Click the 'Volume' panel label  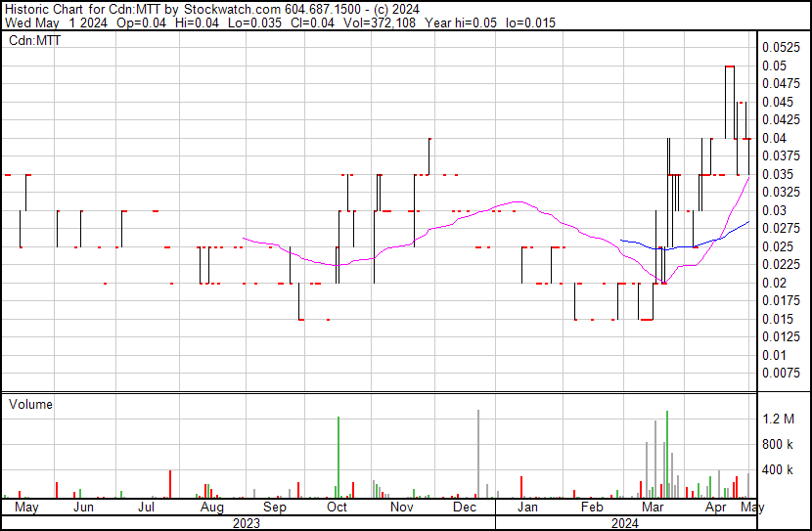pyautogui.click(x=30, y=404)
